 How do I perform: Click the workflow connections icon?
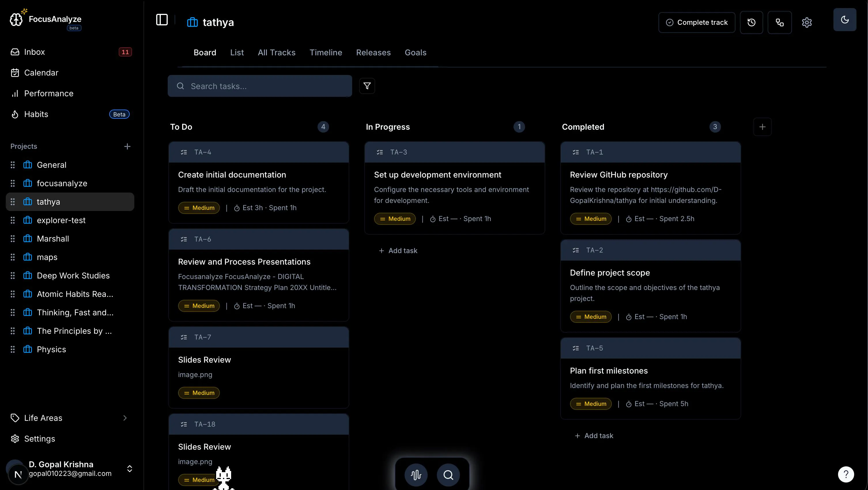coord(779,22)
